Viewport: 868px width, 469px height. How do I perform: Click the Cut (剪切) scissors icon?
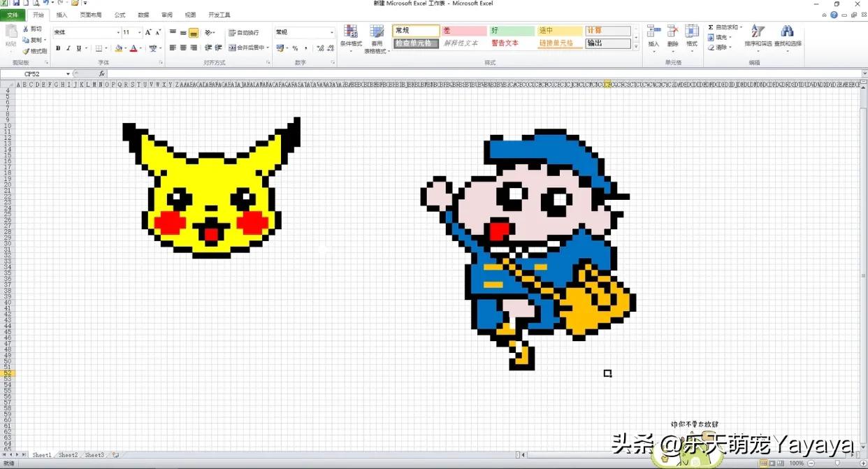pyautogui.click(x=26, y=29)
